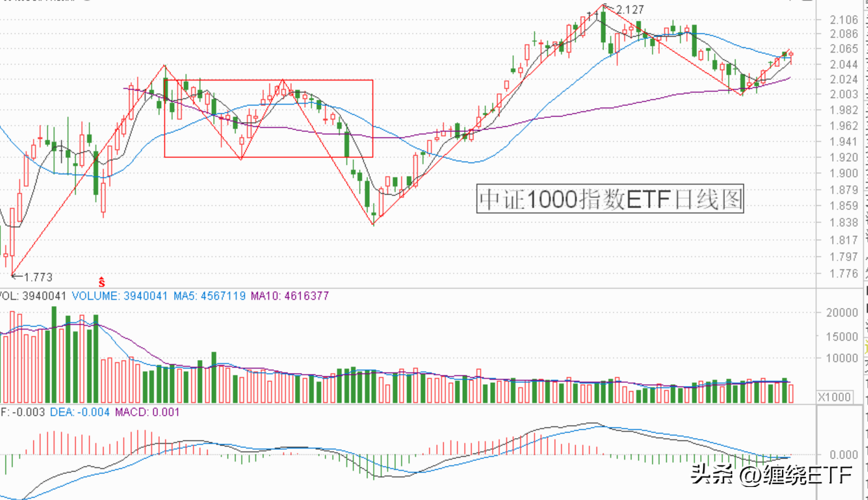Click the tallest green volume bar

pyautogui.click(x=55, y=353)
